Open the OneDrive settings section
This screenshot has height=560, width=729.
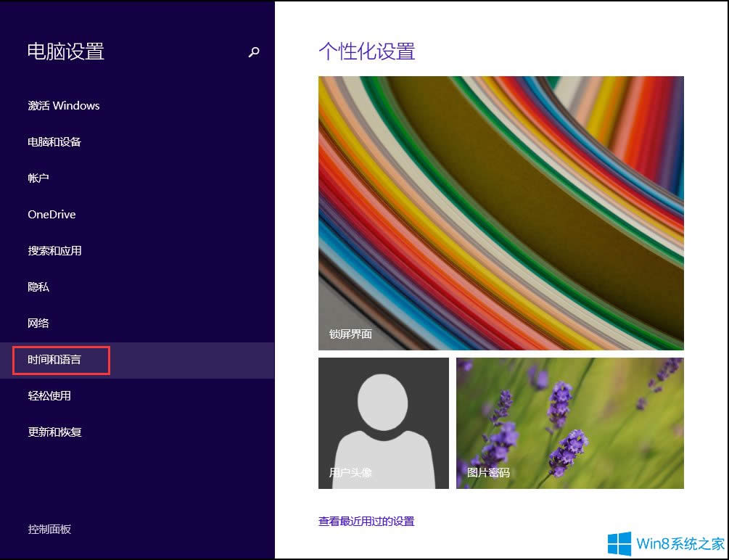[51, 214]
